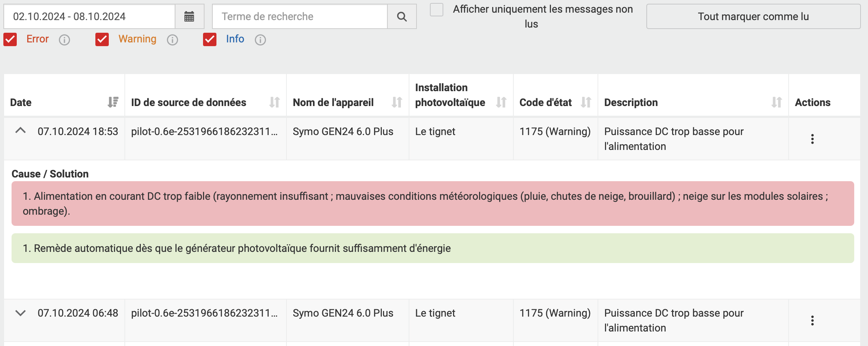
Task: Click the info icon beside Warning
Action: point(172,40)
